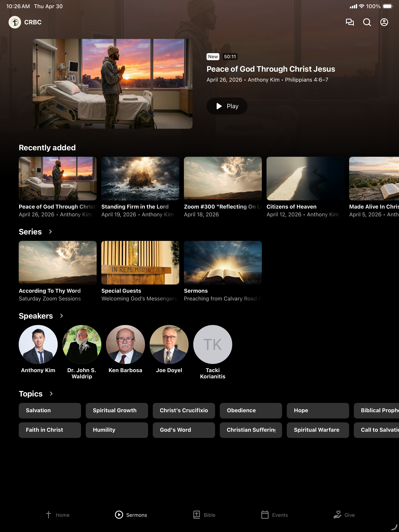Open Made Alive In Christ thumbnail

[x=374, y=178]
